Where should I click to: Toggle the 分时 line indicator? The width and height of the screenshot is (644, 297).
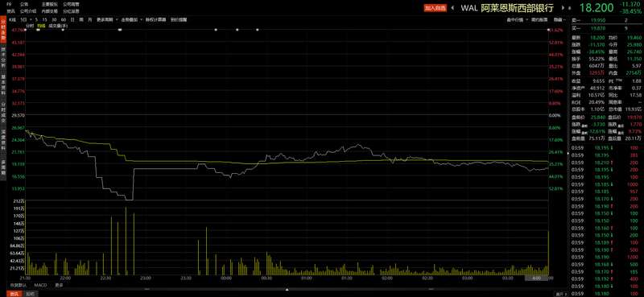29,26
